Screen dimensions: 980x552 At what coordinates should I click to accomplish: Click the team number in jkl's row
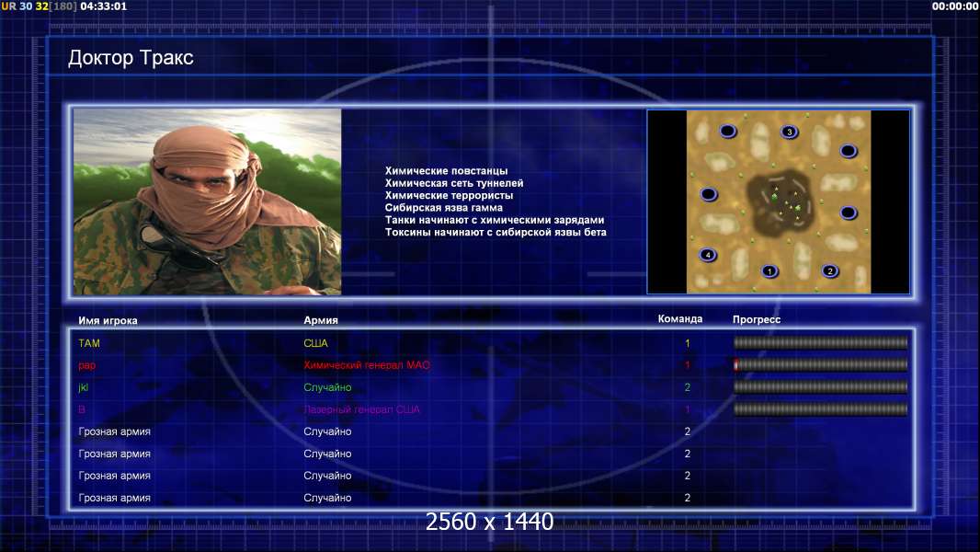[688, 387]
